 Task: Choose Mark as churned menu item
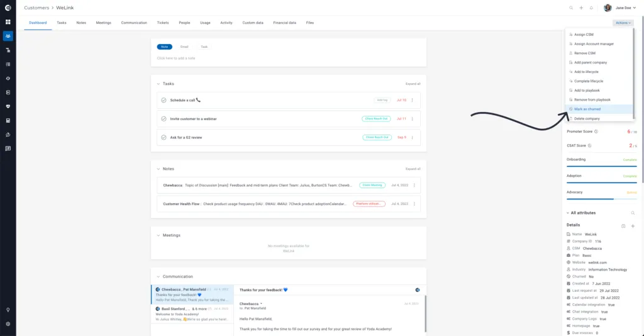click(599, 109)
